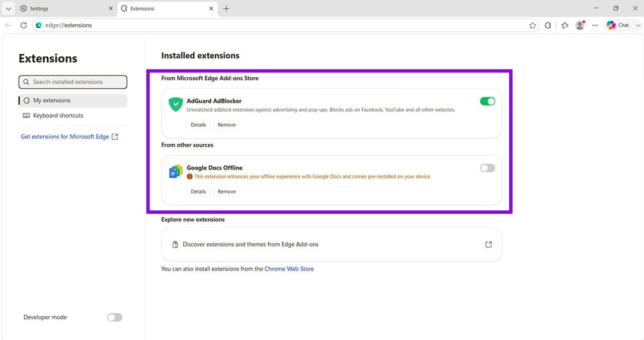This screenshot has height=340, width=644.
Task: Click Details for AdGuard AdBlocker
Action: click(x=198, y=125)
